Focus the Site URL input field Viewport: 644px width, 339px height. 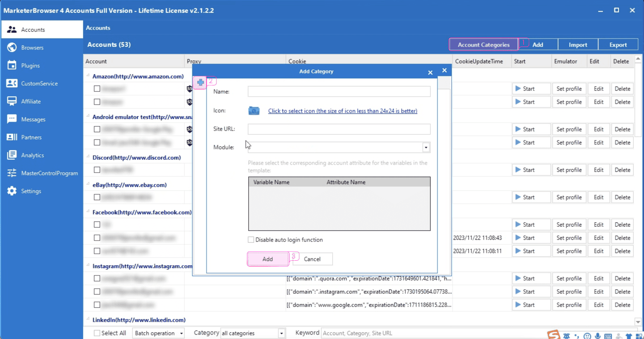click(339, 129)
